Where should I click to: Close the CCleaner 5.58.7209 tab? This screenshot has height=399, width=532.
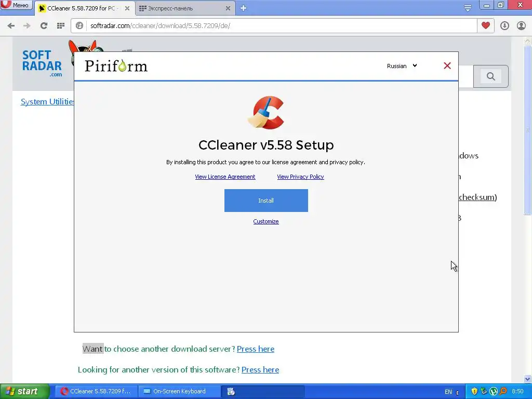[127, 8]
